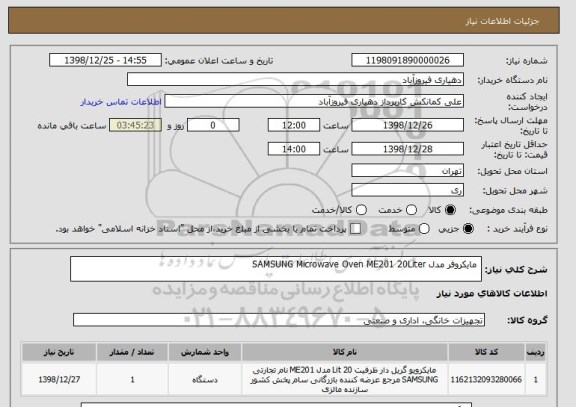Screen dimensions: 576x407
Task: Click the need date cell 1398/12/27
Action: [59, 379]
